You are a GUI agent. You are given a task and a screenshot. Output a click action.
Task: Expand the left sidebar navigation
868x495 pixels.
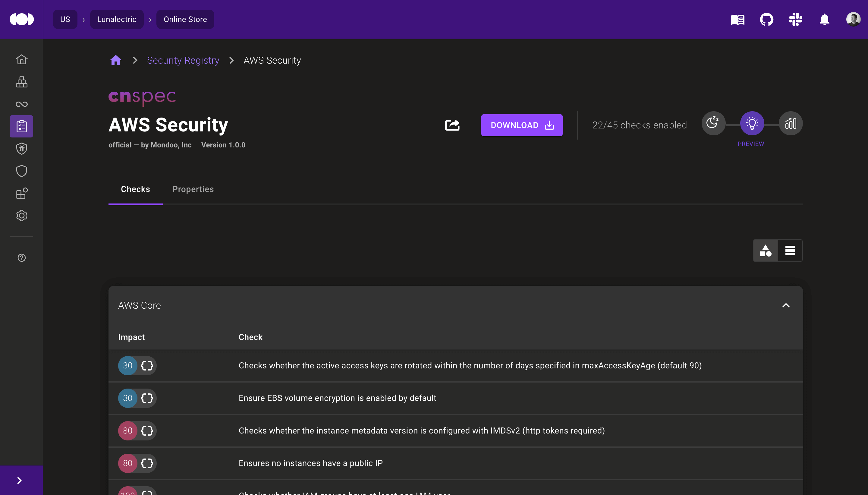click(x=19, y=480)
